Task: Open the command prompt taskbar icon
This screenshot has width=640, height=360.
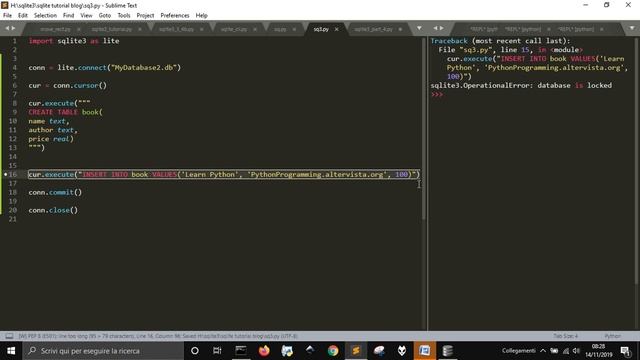Action: [x=241, y=351]
